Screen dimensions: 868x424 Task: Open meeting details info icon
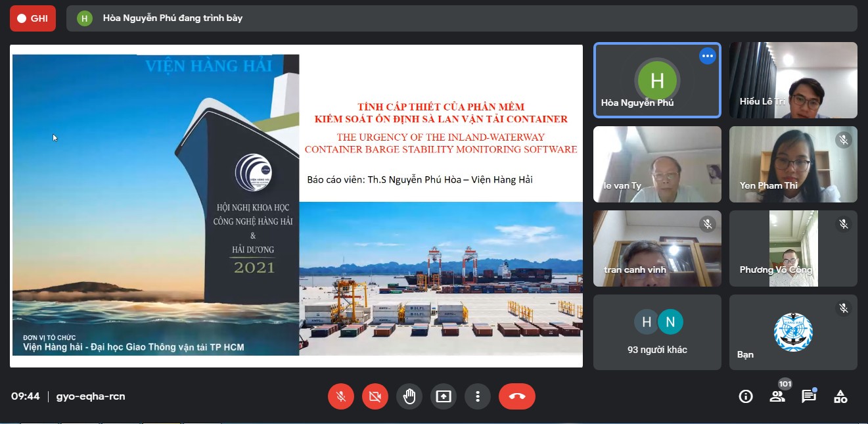pos(746,396)
